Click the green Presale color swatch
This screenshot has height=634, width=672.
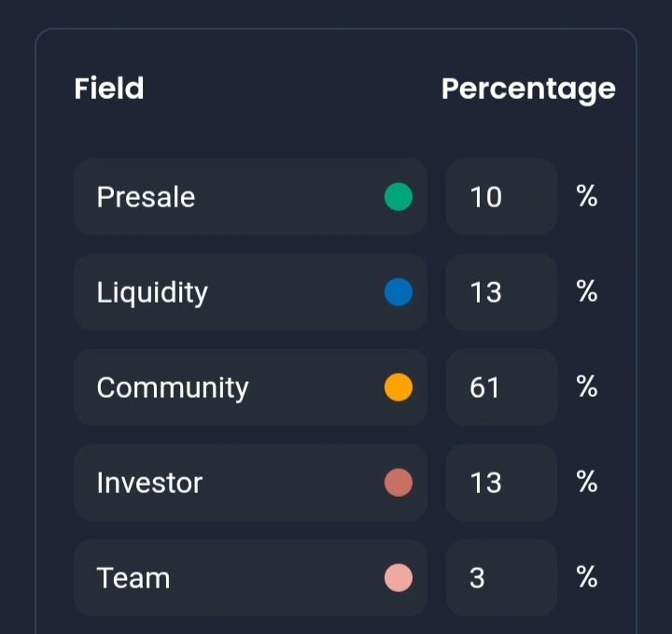[x=399, y=197]
